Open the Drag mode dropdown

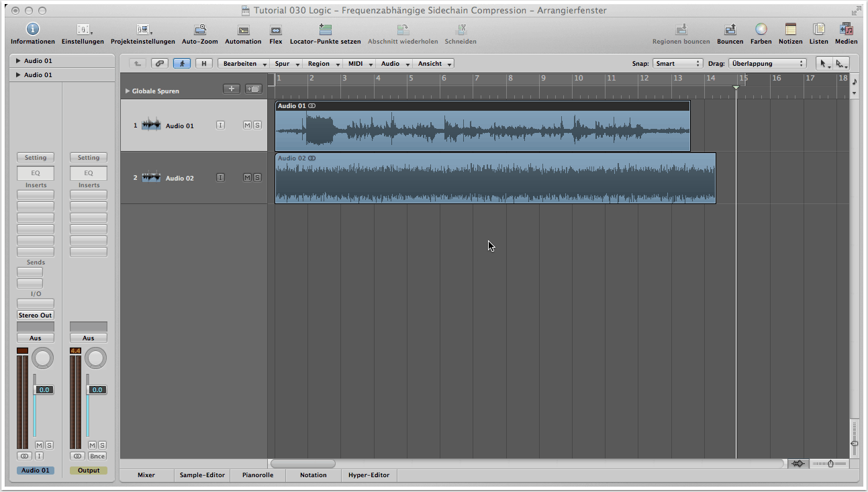pos(767,64)
